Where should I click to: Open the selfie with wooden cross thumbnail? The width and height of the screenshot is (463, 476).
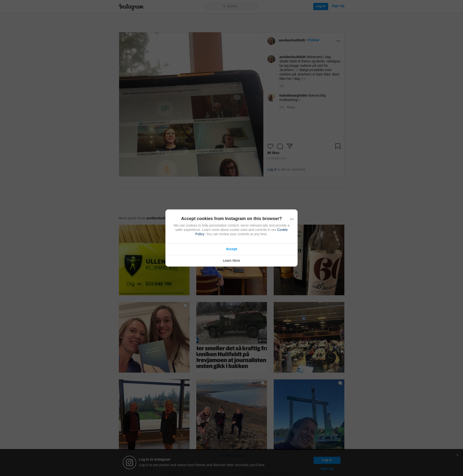(309, 415)
